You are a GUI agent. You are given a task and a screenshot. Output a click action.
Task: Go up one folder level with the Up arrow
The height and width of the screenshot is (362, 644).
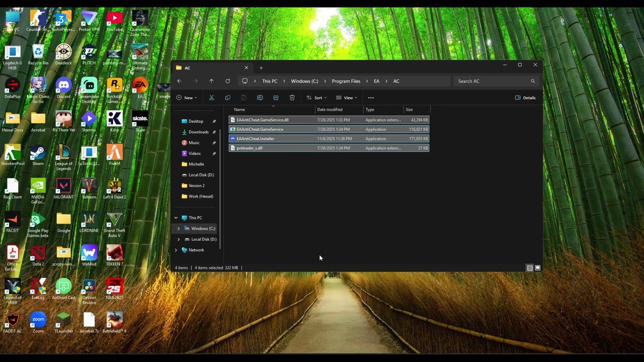211,81
